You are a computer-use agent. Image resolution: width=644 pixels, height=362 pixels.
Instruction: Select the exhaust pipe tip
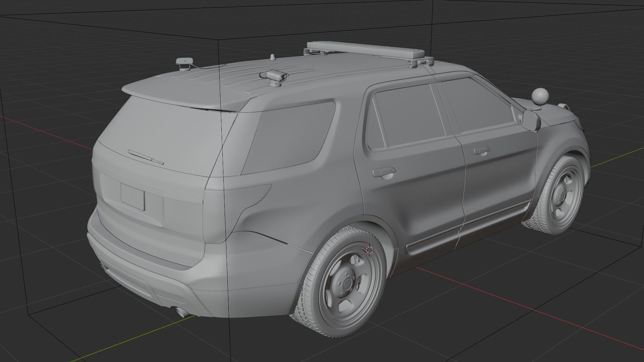pyautogui.click(x=182, y=312)
